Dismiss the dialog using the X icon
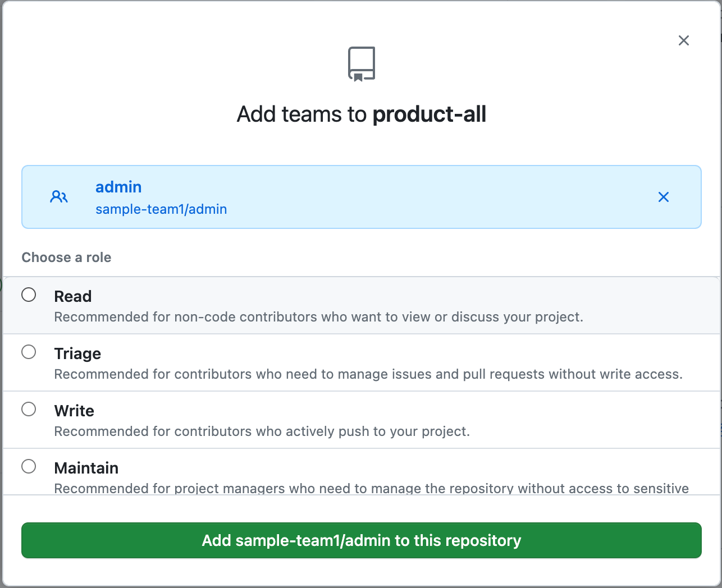 (684, 40)
